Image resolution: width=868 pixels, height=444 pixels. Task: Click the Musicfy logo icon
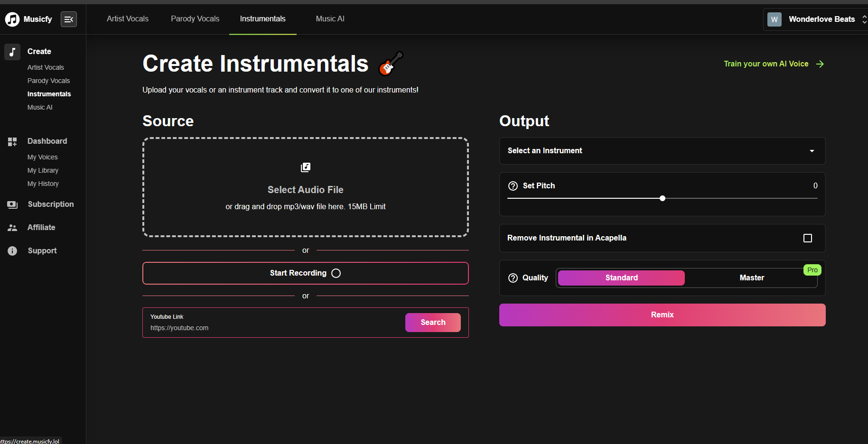[12, 19]
